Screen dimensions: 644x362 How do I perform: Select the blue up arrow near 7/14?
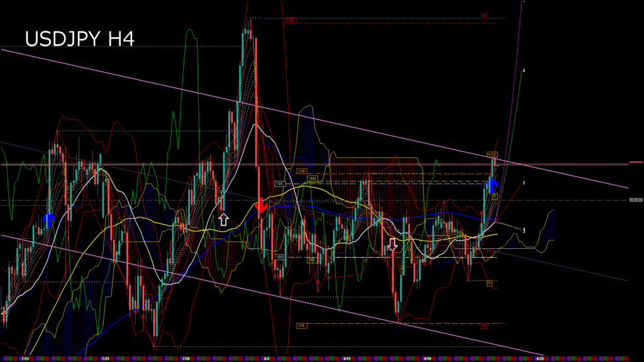tap(48, 219)
